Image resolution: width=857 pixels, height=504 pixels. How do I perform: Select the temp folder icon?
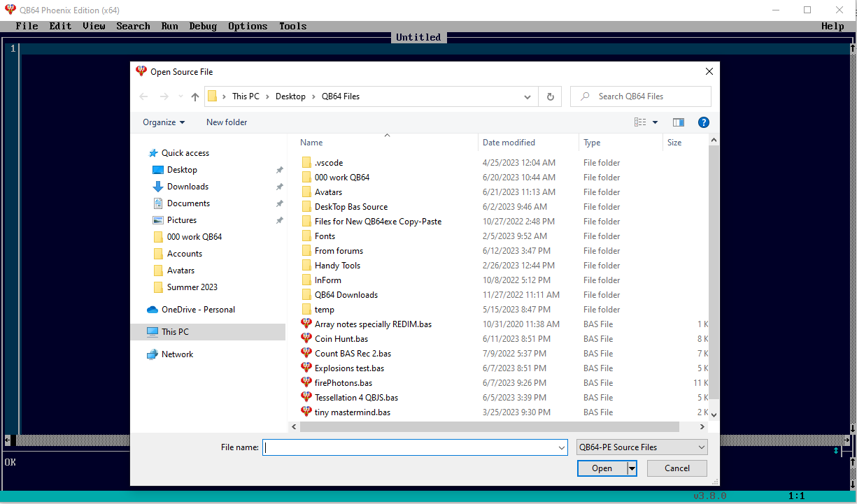click(x=306, y=310)
